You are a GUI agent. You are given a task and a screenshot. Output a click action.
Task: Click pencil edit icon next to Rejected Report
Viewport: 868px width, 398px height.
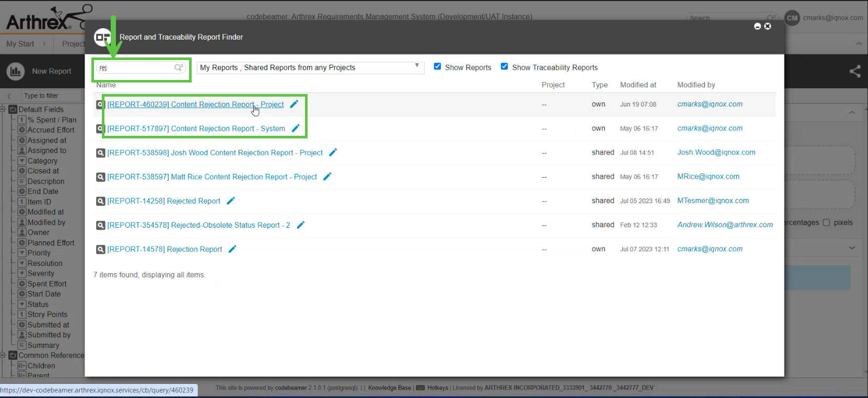(x=231, y=201)
